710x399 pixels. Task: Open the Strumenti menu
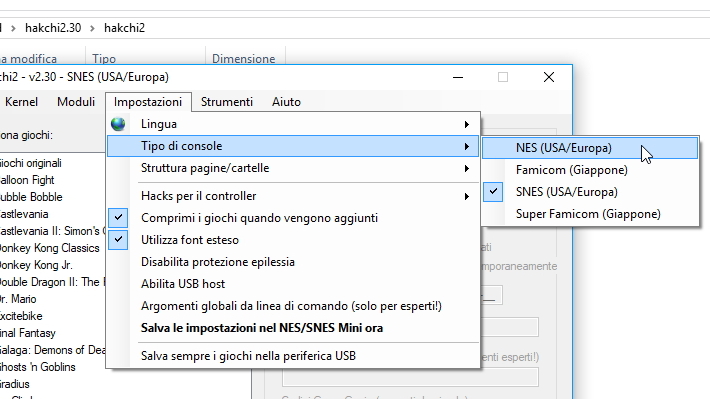point(227,102)
